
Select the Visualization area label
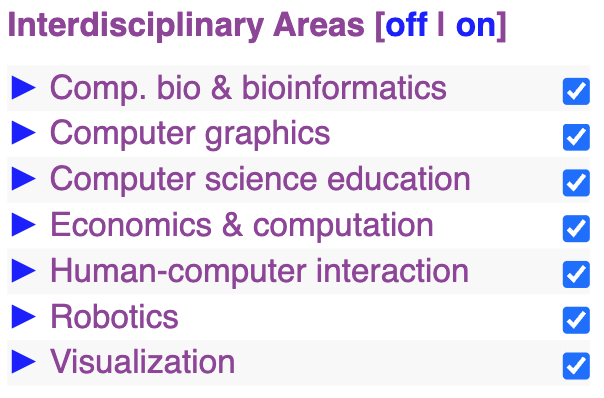click(x=143, y=362)
